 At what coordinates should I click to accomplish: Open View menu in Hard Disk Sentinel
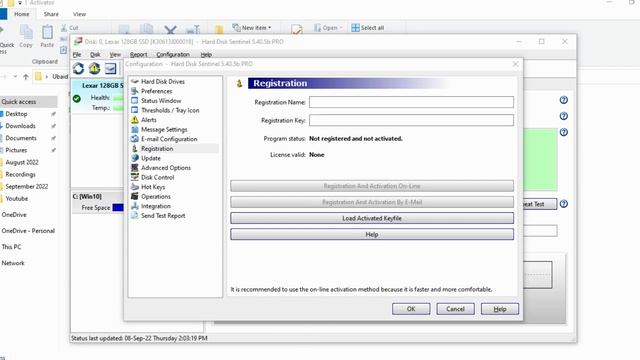(x=115, y=54)
